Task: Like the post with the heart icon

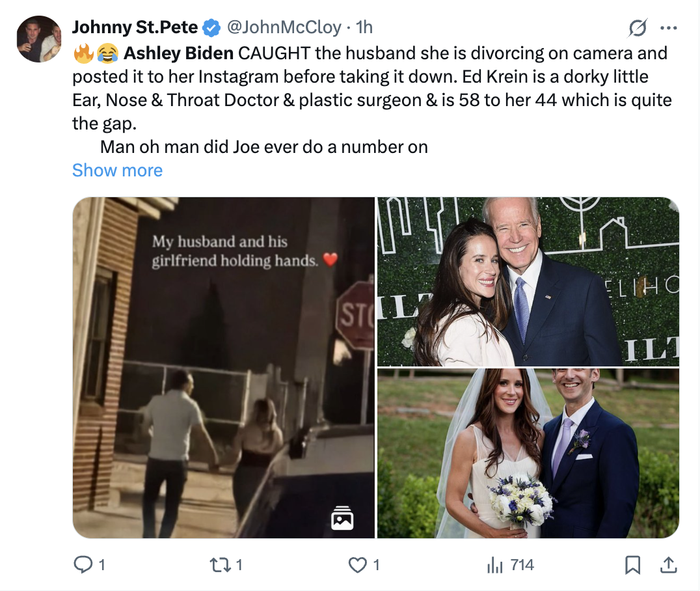Action: click(357, 565)
